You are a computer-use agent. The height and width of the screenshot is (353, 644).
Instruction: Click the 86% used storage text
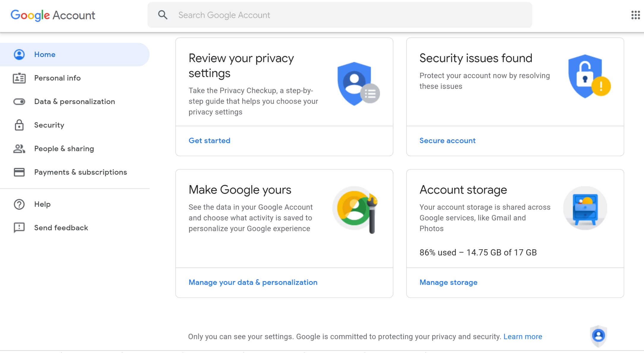pyautogui.click(x=478, y=253)
